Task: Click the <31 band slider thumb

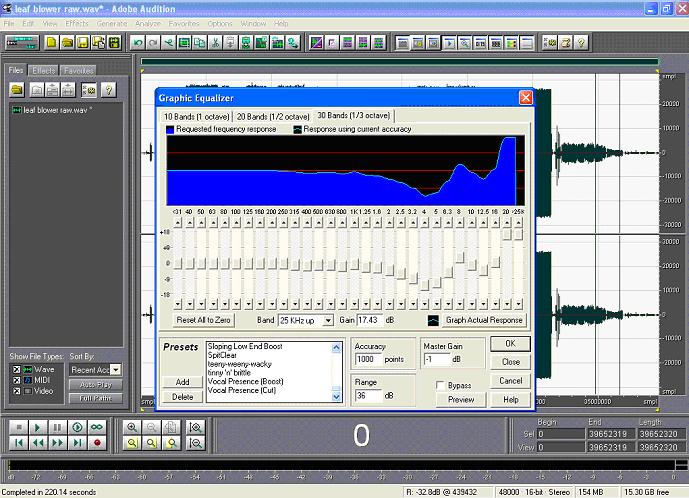Action: coord(178,264)
